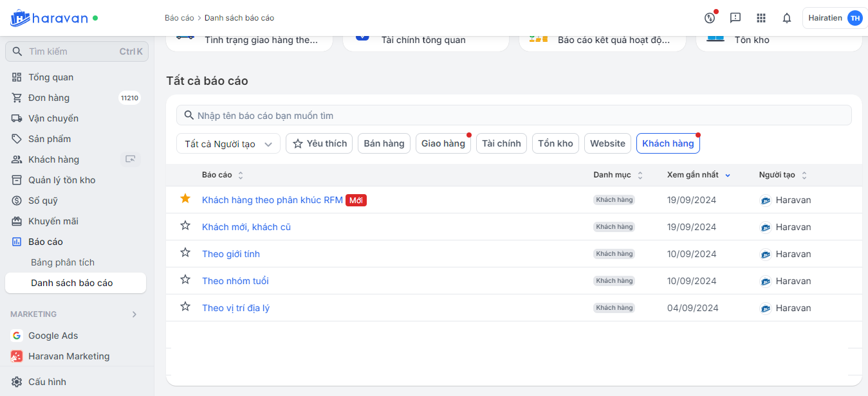Click the Đơn hàng cart icon
This screenshot has width=868, height=396.
(x=17, y=98)
